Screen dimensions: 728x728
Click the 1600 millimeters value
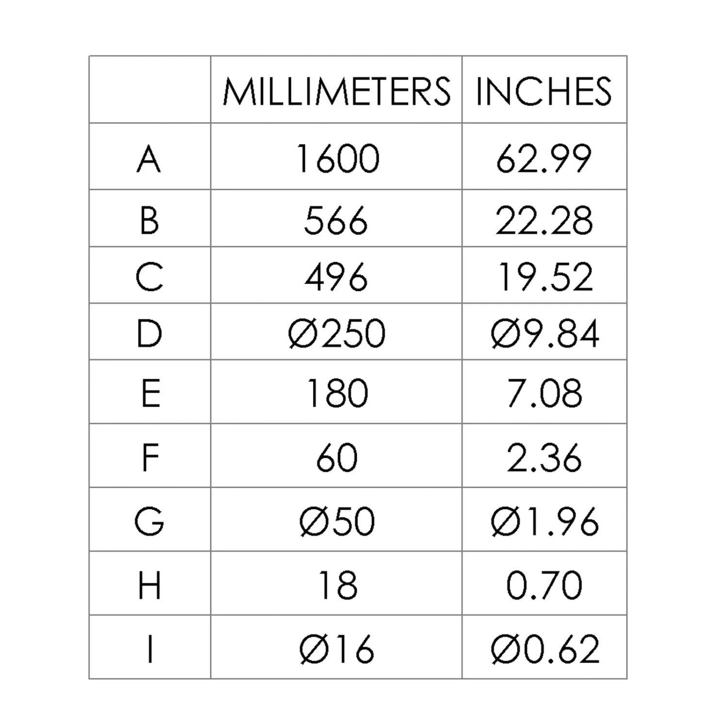(x=337, y=159)
